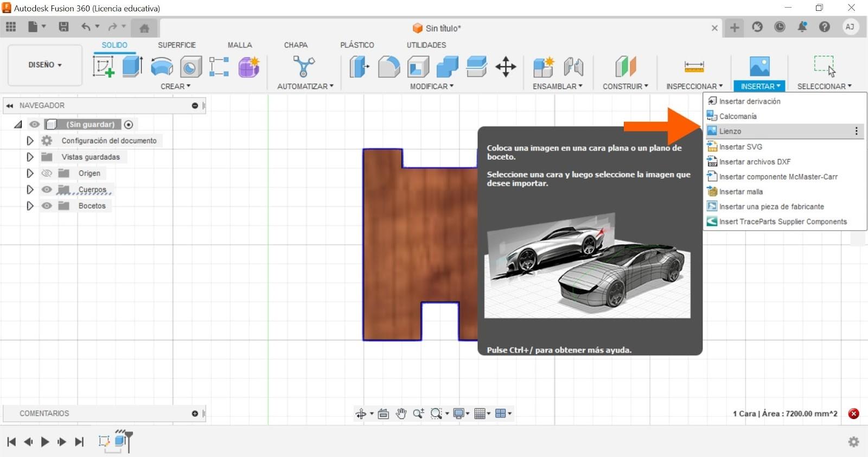868x457 pixels.
Task: Open the DISEÑO workspace dropdown
Action: [45, 65]
